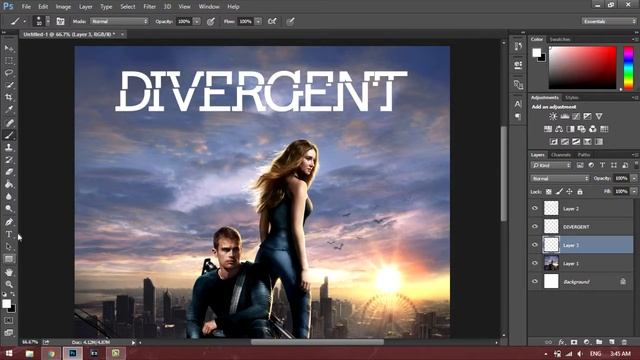The width and height of the screenshot is (640, 360).
Task: Open layer Fill arrow
Action: coord(634,191)
